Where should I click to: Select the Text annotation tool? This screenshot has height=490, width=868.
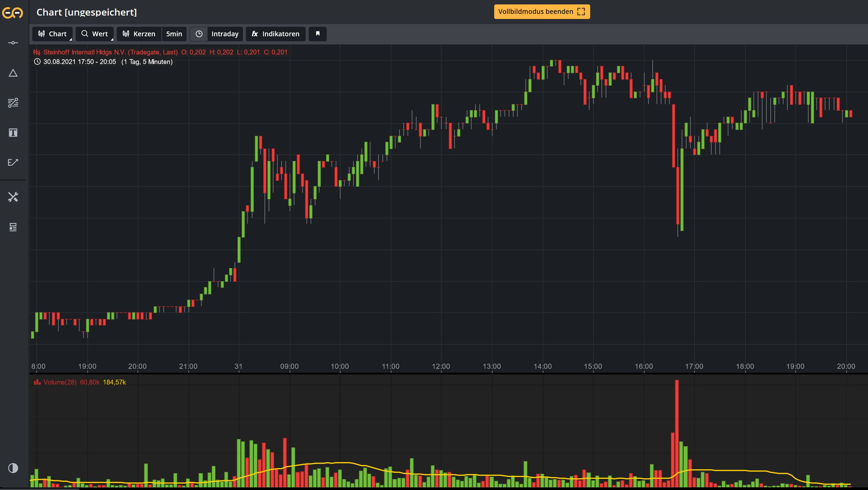coord(13,132)
